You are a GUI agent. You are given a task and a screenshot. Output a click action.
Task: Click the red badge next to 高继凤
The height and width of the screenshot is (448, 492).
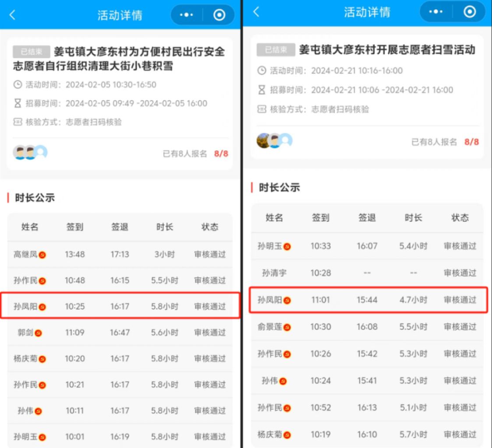tap(42, 255)
